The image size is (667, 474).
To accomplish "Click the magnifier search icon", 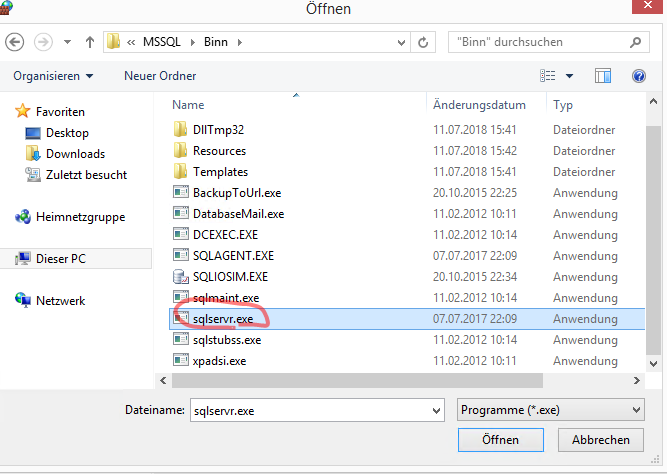I will pos(636,42).
